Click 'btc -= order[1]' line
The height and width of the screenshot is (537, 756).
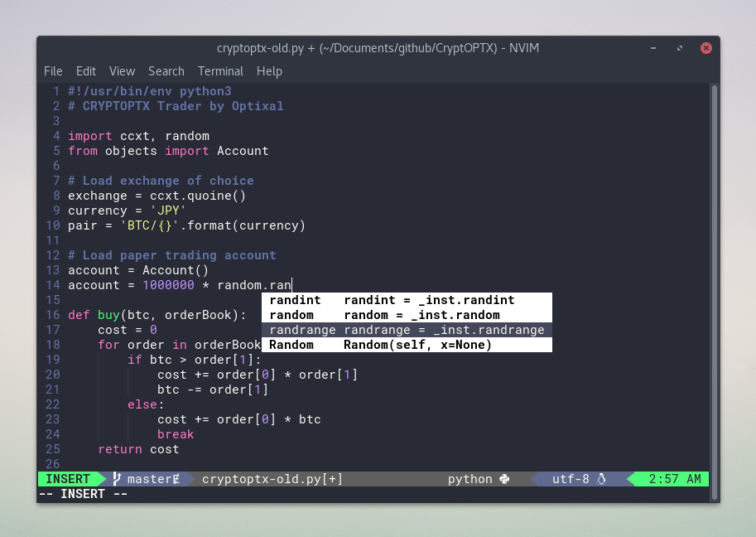pos(213,389)
